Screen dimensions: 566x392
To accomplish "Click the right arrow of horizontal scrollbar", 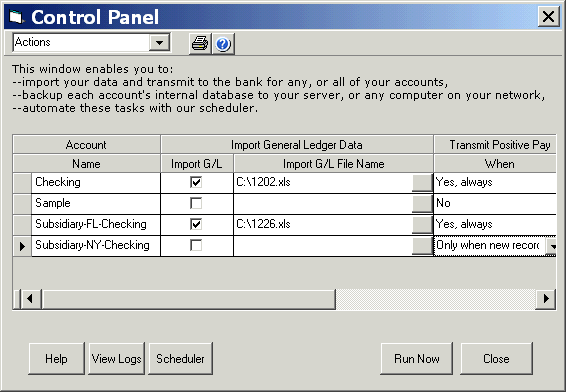I will click(545, 299).
